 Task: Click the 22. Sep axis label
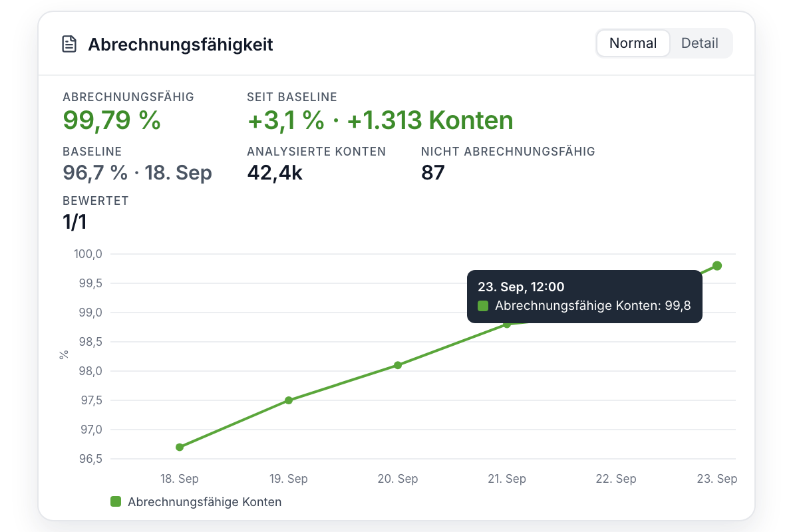point(616,478)
